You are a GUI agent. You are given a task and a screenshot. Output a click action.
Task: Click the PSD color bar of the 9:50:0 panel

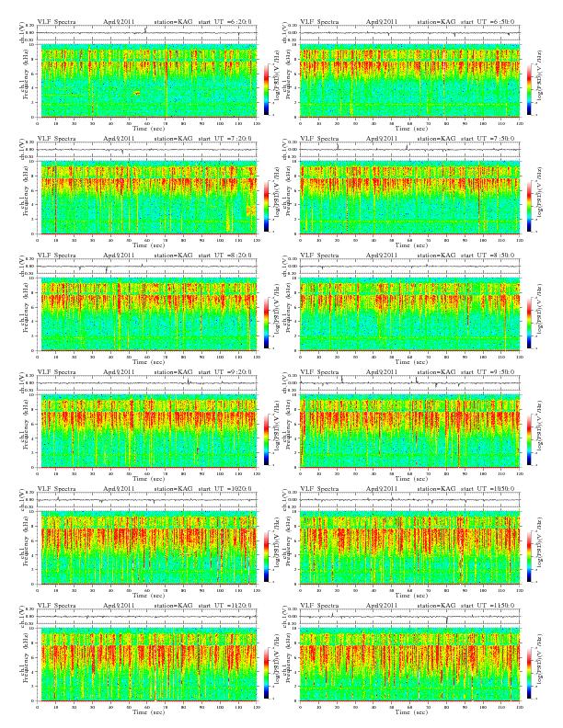pos(530,439)
